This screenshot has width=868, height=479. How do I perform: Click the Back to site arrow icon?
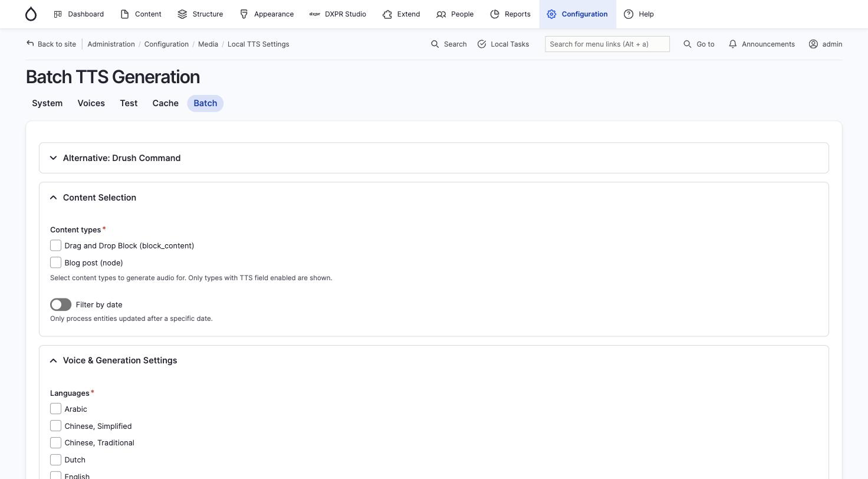coord(30,44)
